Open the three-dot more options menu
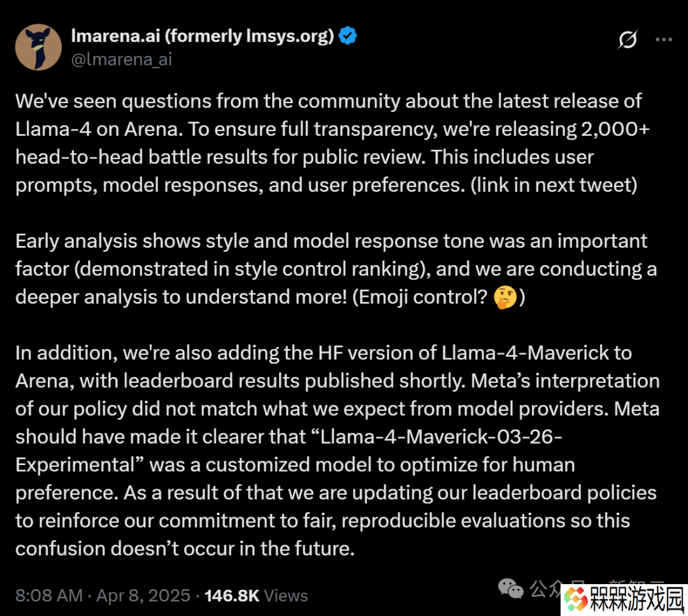This screenshot has width=688, height=616. (663, 39)
